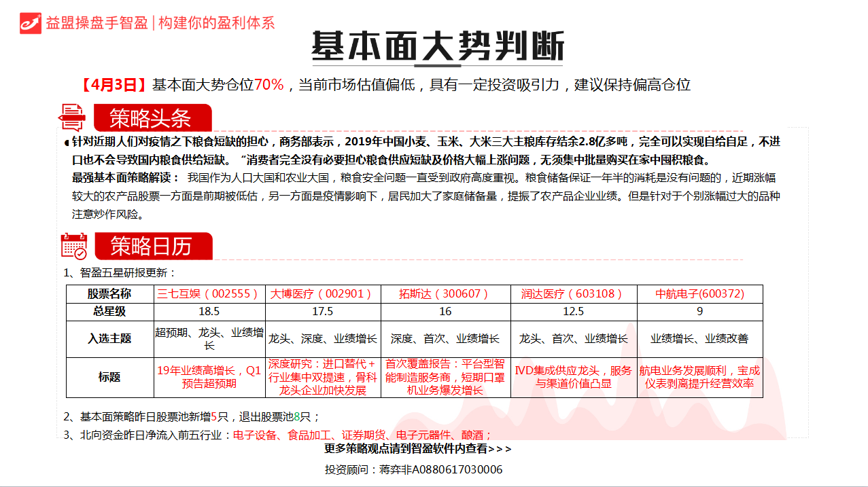This screenshot has height=487, width=868.
Task: Open report titled 19年业绩高增长，Q1预告超预期
Action: click(209, 377)
